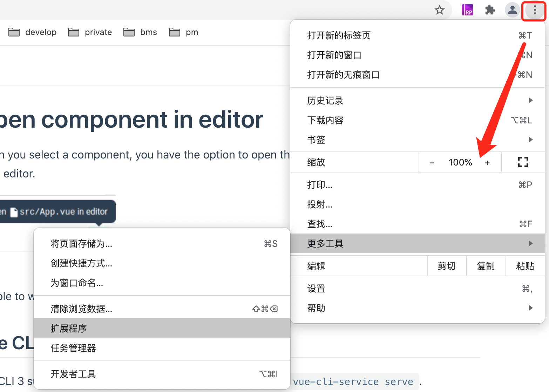This screenshot has height=392, width=549.
Task: Choose 查找... from the menu
Action: click(418, 224)
